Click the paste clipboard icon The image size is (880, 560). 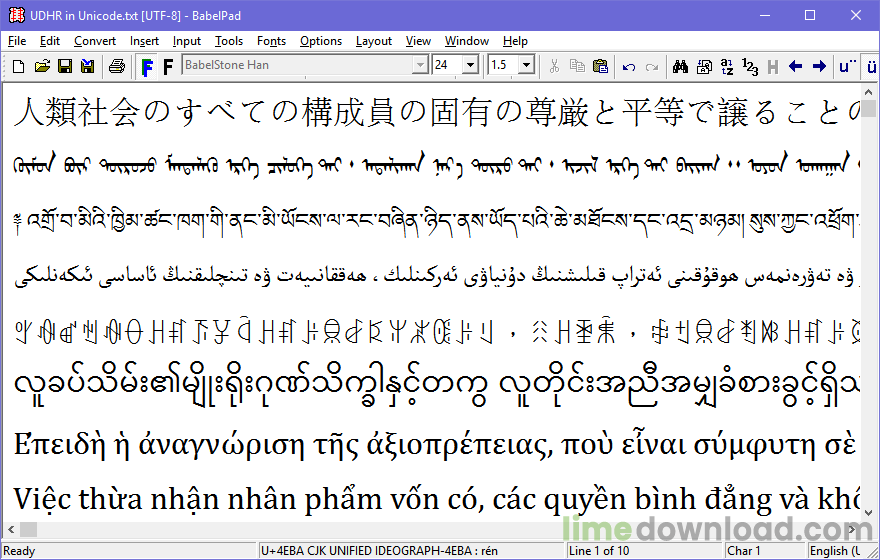599,66
